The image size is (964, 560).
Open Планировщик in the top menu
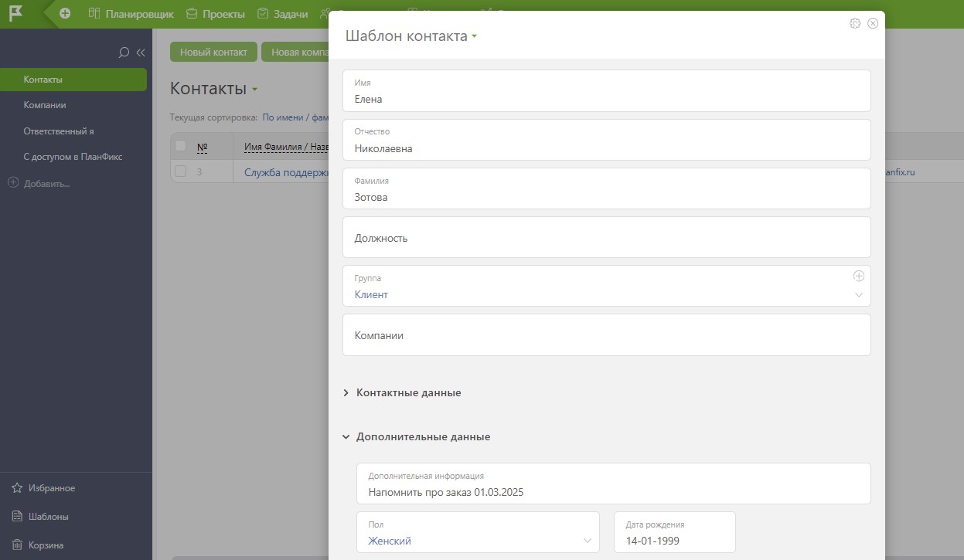(x=131, y=14)
